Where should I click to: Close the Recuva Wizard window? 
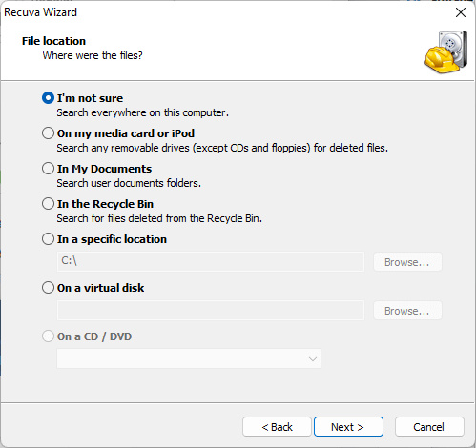[461, 12]
